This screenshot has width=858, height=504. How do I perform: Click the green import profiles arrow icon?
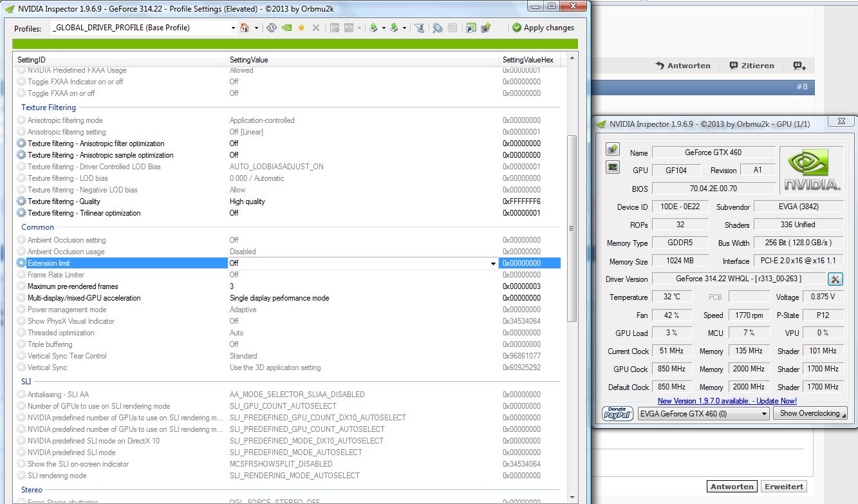(x=394, y=28)
